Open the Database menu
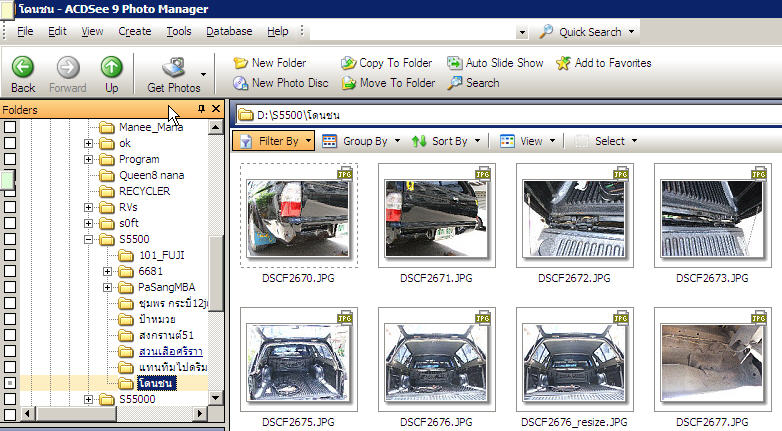Image resolution: width=782 pixels, height=431 pixels. point(229,31)
